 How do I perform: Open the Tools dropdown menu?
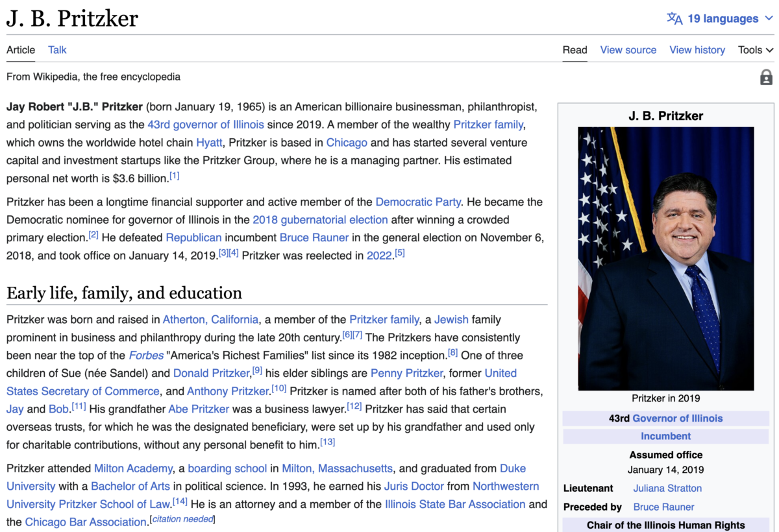click(756, 50)
